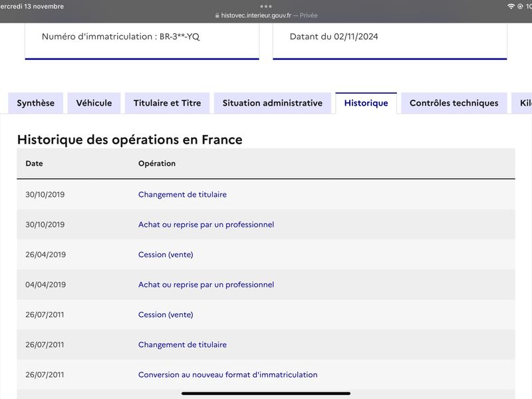Click the date cell 04/04/2019
Image resolution: width=532 pixels, height=399 pixels.
pos(46,285)
